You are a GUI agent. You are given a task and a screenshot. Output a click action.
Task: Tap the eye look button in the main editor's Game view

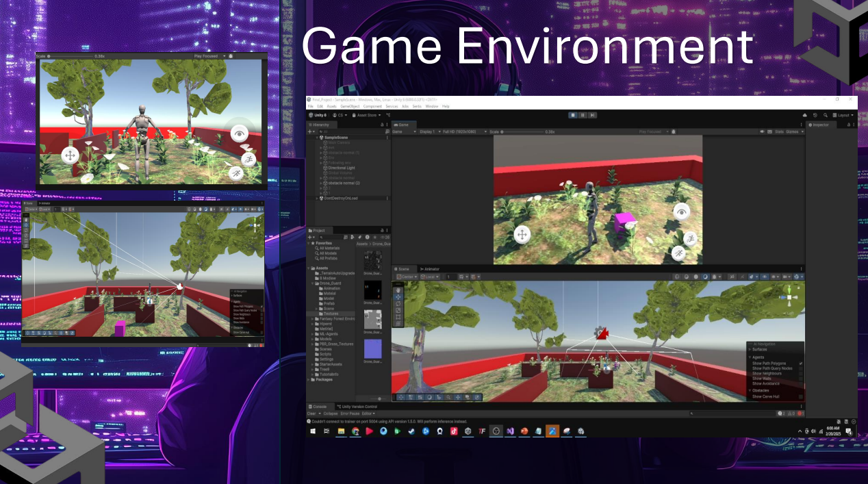click(681, 213)
